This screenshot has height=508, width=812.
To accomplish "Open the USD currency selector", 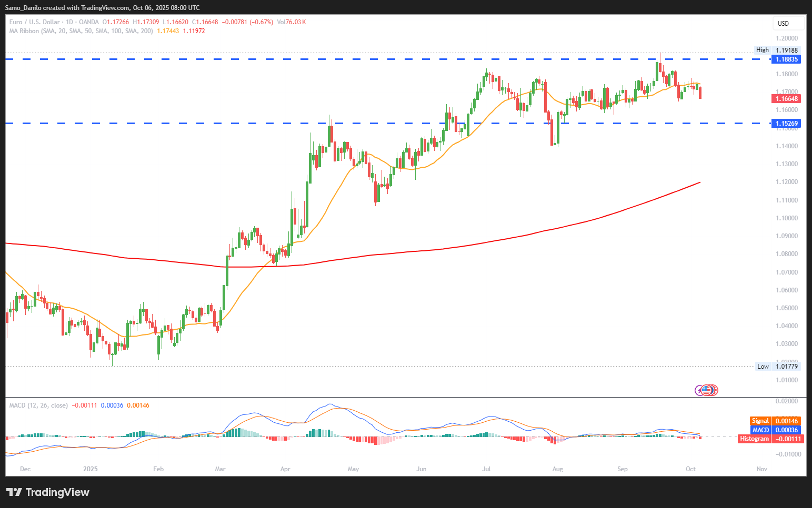I will pos(788,23).
